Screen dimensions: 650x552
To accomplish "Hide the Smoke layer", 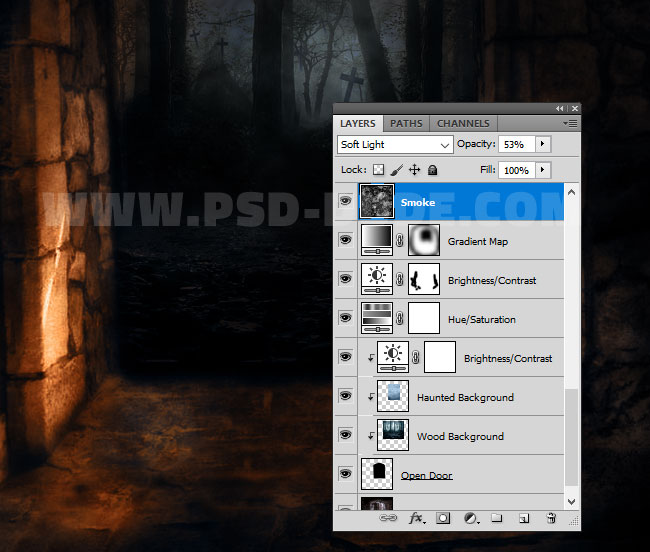I will (x=345, y=201).
